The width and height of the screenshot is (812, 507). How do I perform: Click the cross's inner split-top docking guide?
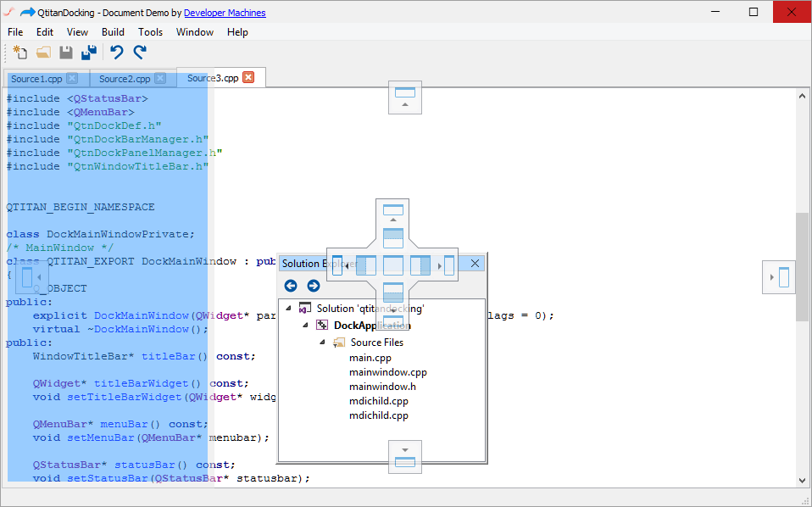pyautogui.click(x=393, y=239)
